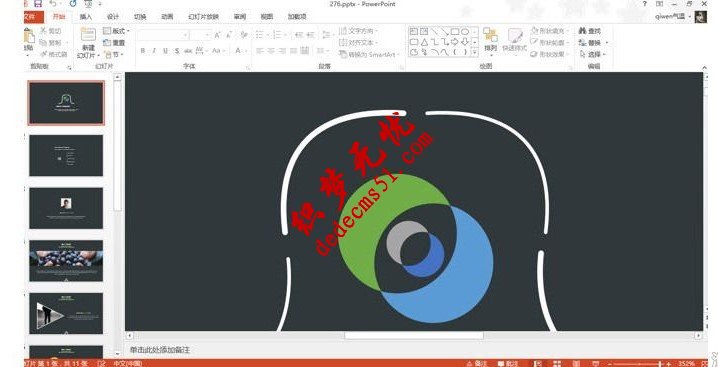718x367 pixels.
Task: Open Layout dropdown (版式)
Action: coord(116,31)
